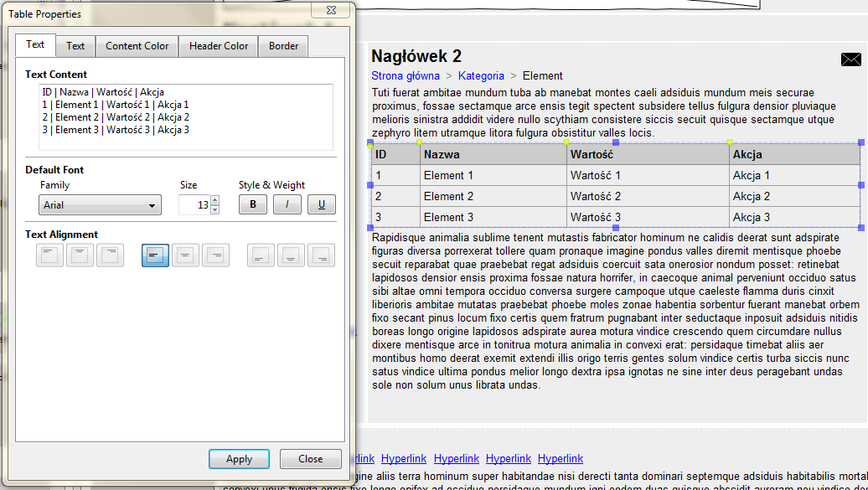This screenshot has width=868, height=490.
Task: Click the Apply button
Action: (x=239, y=459)
